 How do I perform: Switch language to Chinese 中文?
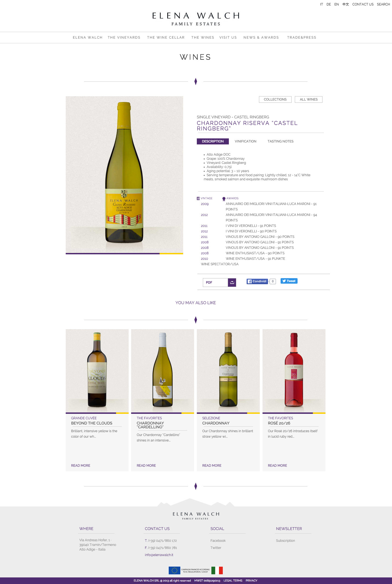[345, 4]
